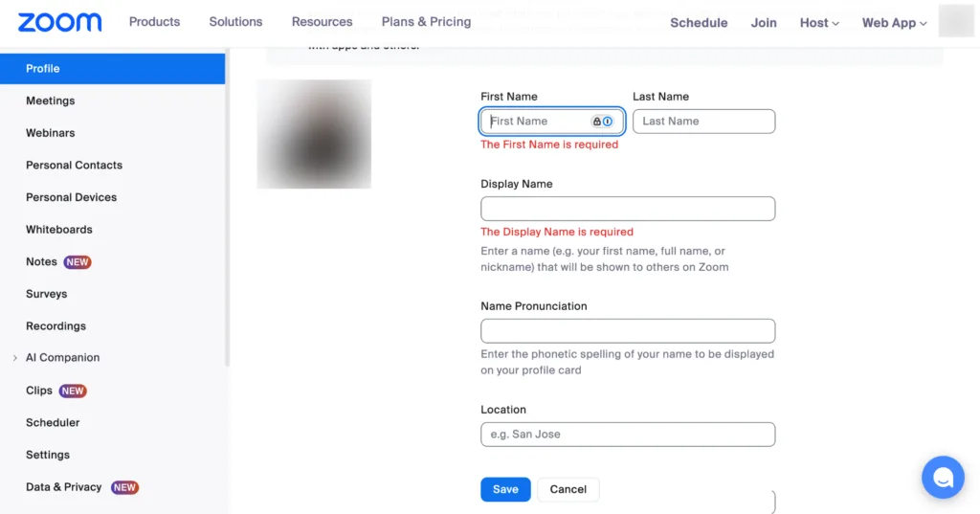Focus the Last Name field
This screenshot has width=980, height=514.
(703, 122)
